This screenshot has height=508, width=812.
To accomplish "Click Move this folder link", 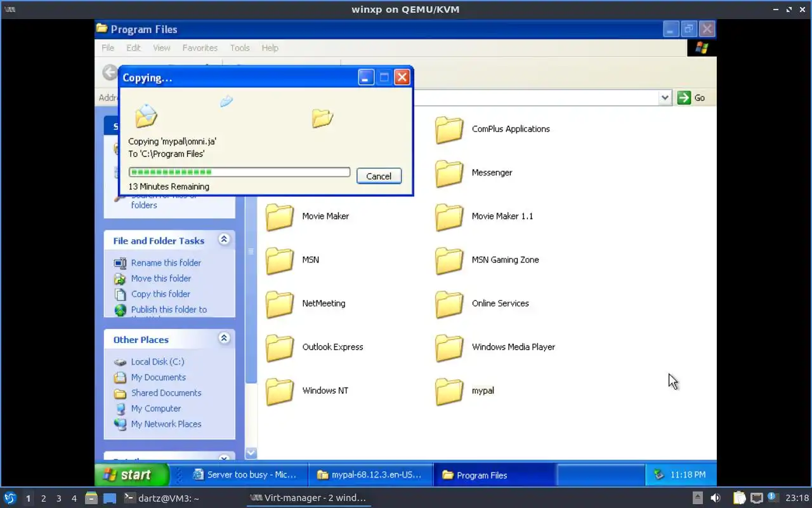I will [161, 278].
